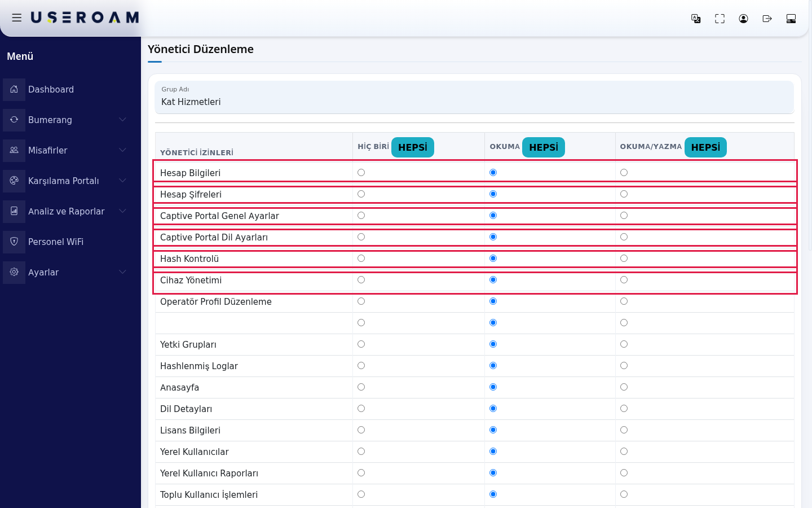Click the monitor device icon in header
Viewport: 812px width, 508px height.
791,19
